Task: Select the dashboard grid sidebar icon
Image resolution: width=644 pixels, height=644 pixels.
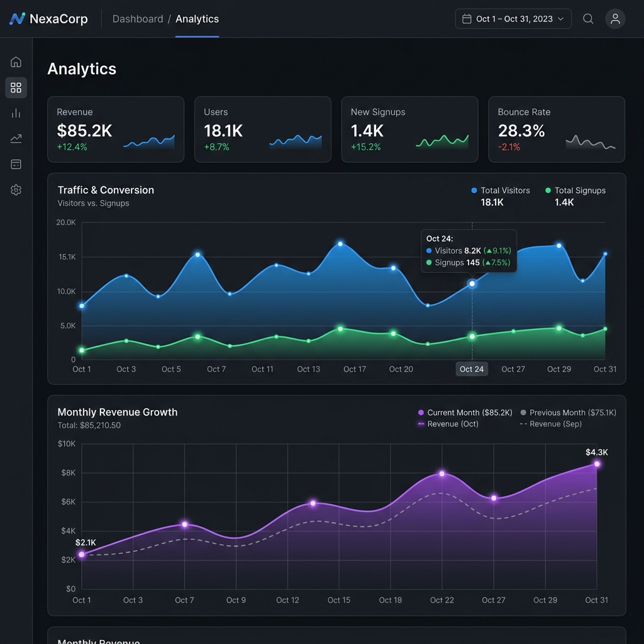Action: pyautogui.click(x=16, y=87)
